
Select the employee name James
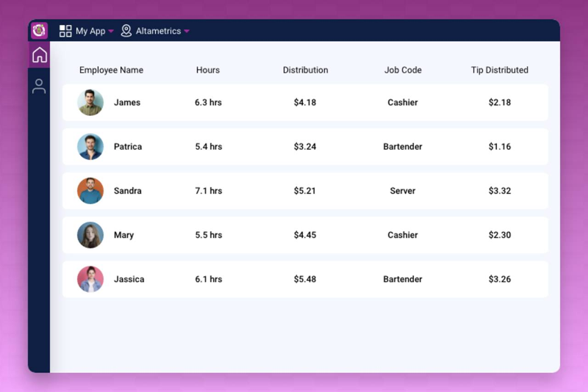click(x=127, y=102)
